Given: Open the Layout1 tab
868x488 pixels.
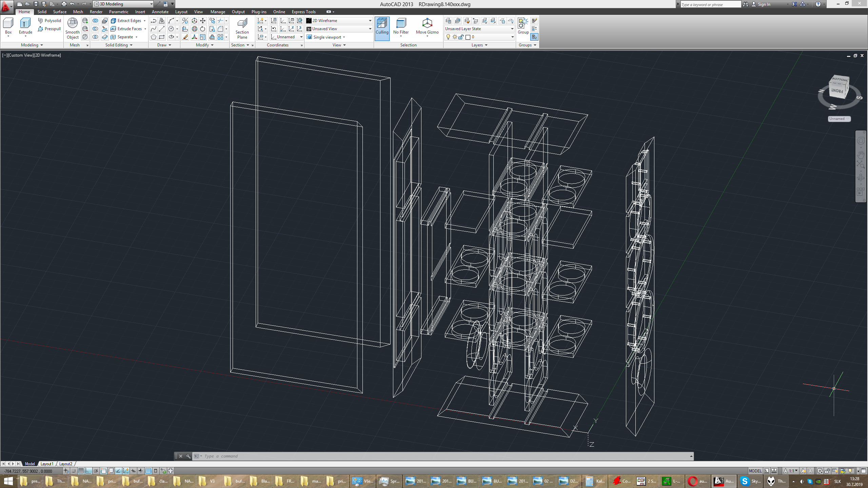Looking at the screenshot, I should 47,464.
